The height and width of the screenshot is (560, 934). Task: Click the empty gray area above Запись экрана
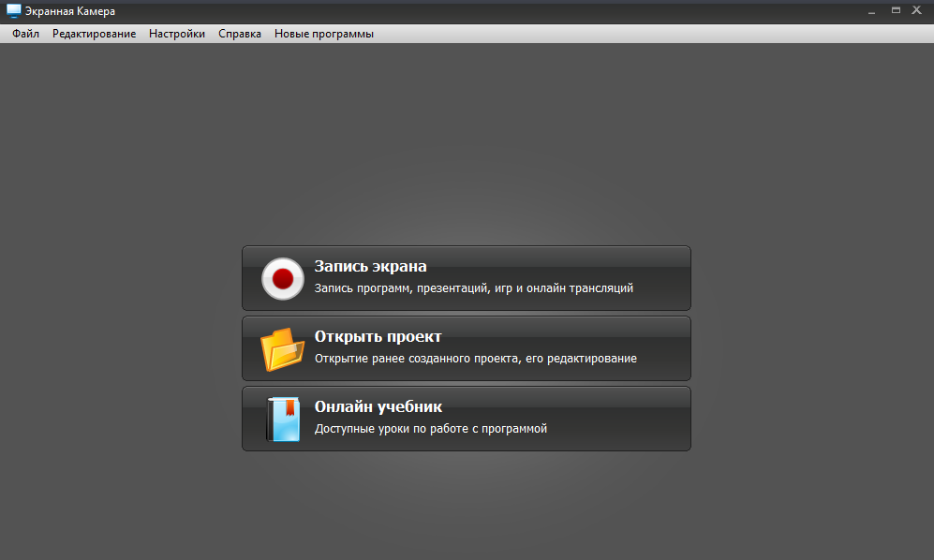pos(467,150)
